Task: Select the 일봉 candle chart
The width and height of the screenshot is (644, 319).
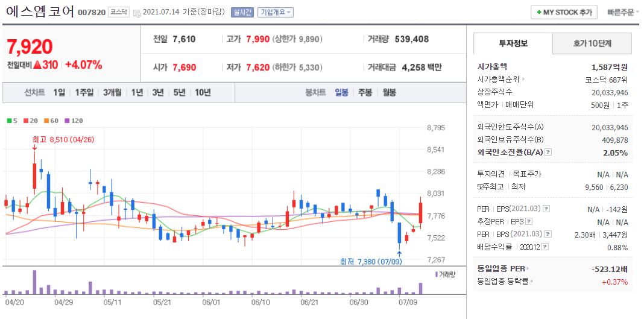Action: tap(341, 92)
